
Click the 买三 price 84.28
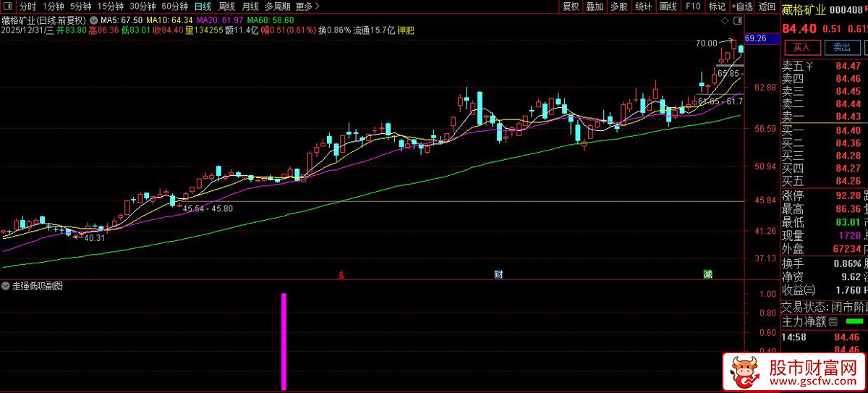[x=848, y=156]
